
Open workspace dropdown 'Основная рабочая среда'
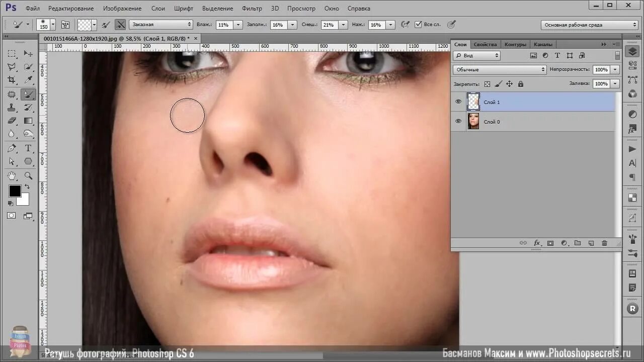point(590,25)
